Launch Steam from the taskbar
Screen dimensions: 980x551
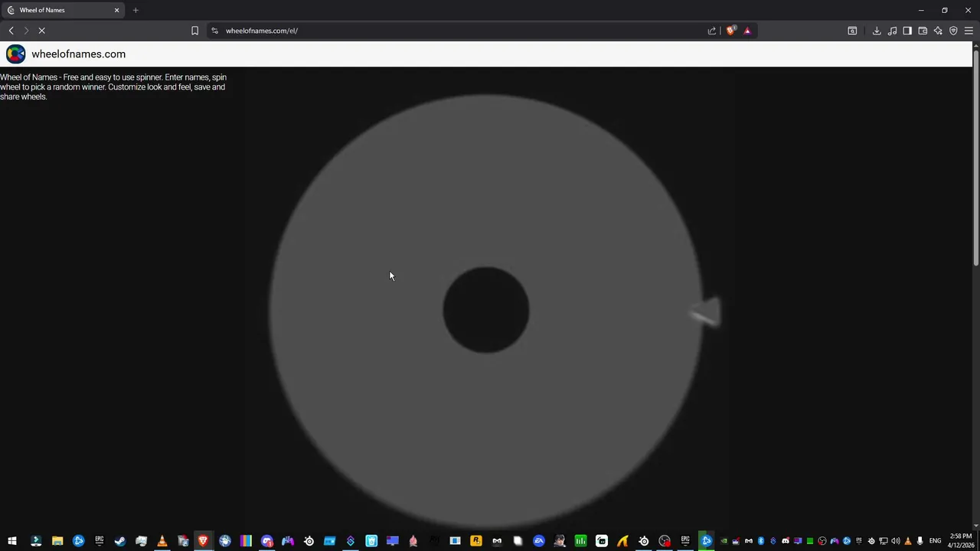pyautogui.click(x=120, y=541)
